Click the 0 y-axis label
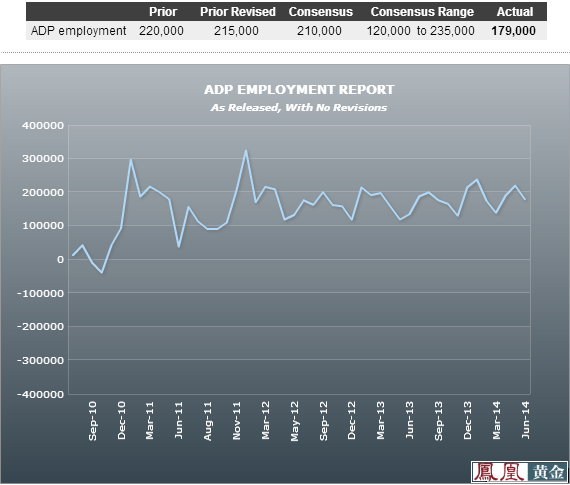 pyautogui.click(x=60, y=260)
